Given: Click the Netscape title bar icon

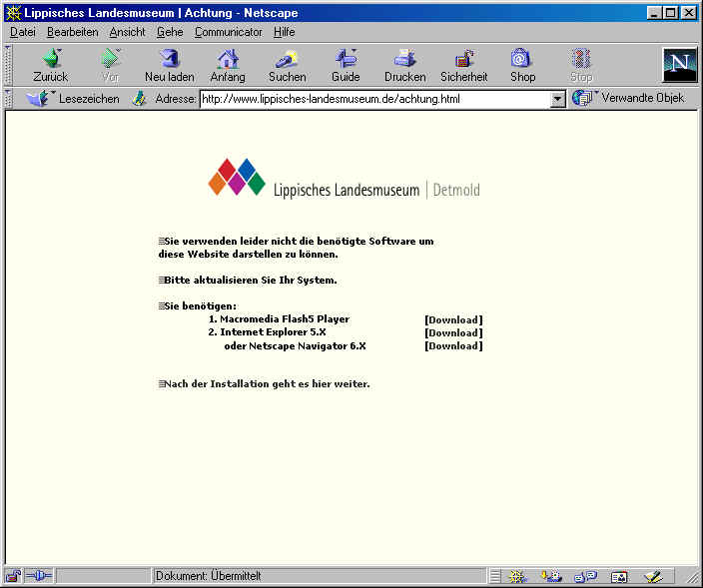Looking at the screenshot, I should pyautogui.click(x=13, y=13).
